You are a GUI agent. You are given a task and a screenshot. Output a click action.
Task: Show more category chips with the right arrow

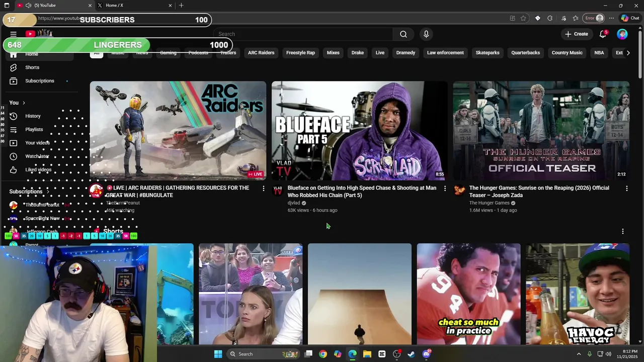click(x=628, y=53)
